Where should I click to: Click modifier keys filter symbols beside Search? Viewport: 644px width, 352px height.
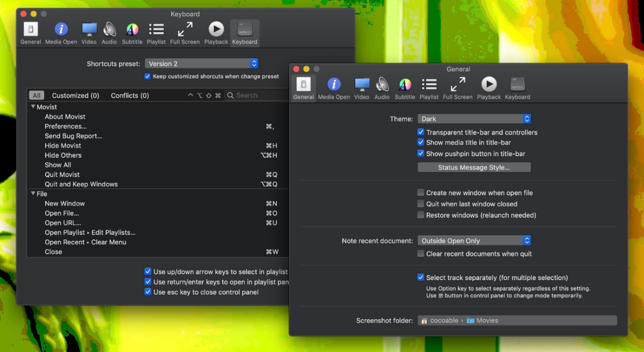(204, 96)
